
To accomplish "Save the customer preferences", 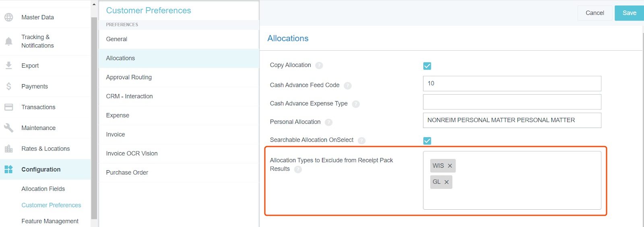I will pos(629,13).
